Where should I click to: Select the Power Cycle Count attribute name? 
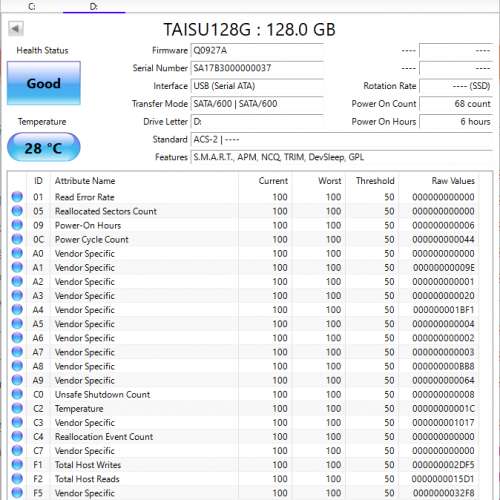92,239
